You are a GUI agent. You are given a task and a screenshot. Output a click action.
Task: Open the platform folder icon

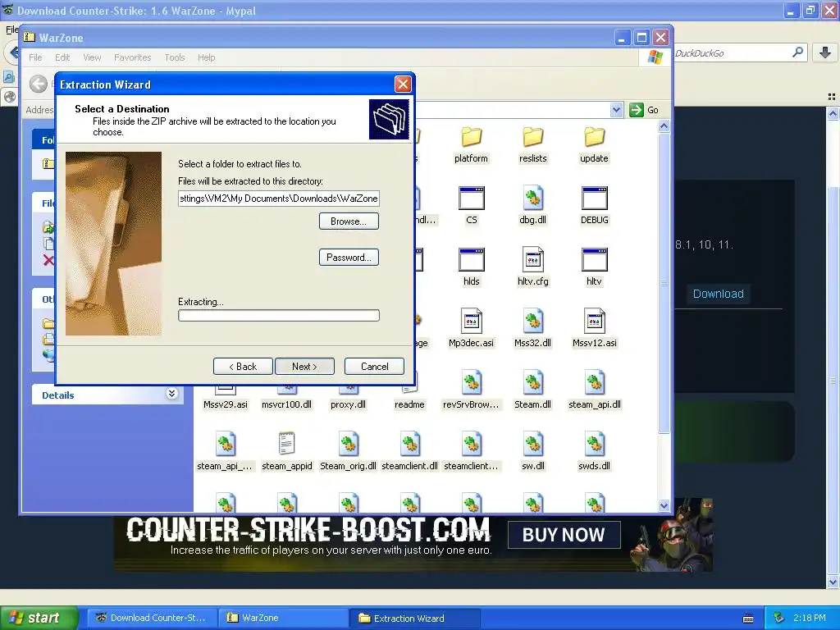[x=471, y=137]
